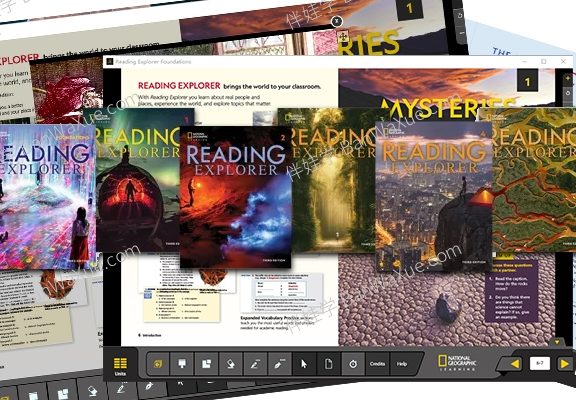Maximize the Reading Explorer Foundations window

tap(544, 61)
